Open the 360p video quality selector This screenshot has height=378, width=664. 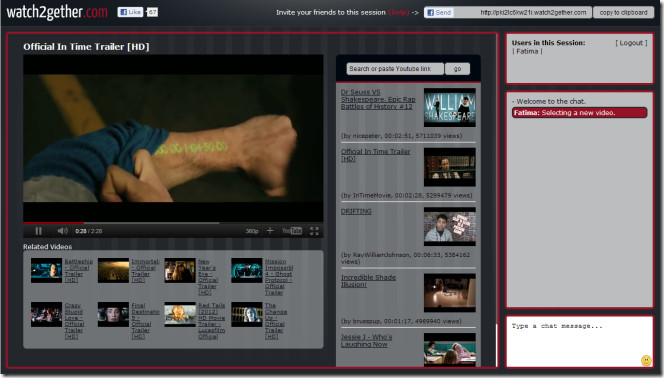pos(252,231)
